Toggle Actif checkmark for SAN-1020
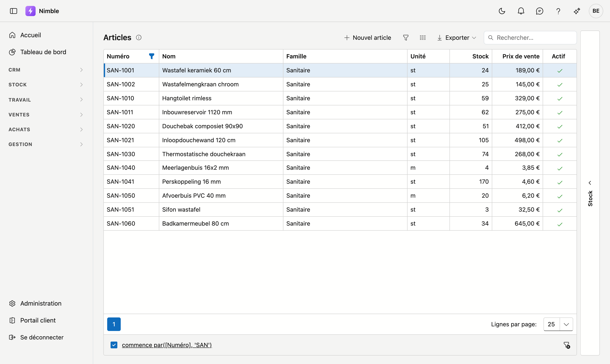Image resolution: width=610 pixels, height=364 pixels. [x=560, y=127]
